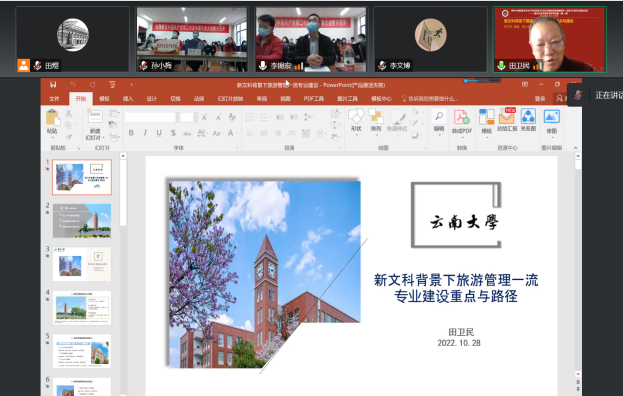Toggle text Shadow (S) formatting
This screenshot has height=396, width=623.
pos(173,133)
